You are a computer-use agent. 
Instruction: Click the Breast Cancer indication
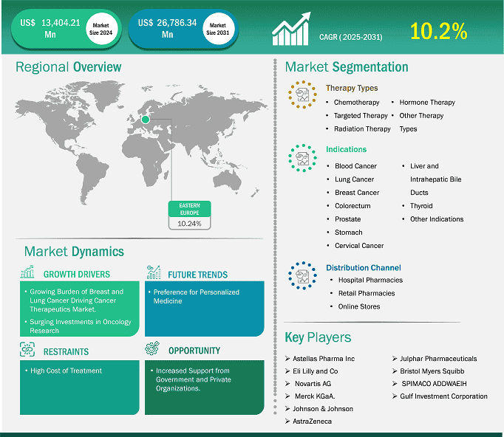pyautogui.click(x=357, y=193)
